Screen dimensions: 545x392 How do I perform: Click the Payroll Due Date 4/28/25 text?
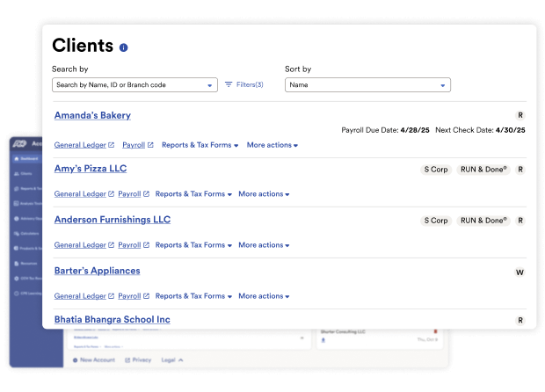click(385, 130)
